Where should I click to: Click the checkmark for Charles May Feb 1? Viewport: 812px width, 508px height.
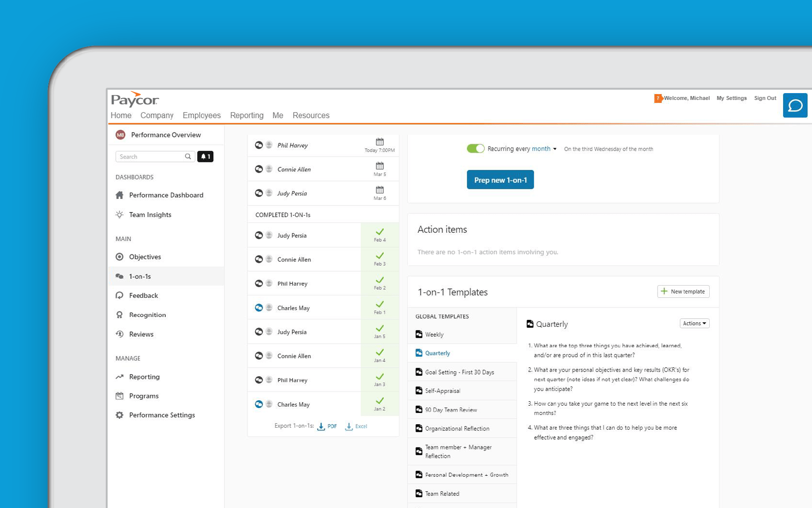(379, 304)
